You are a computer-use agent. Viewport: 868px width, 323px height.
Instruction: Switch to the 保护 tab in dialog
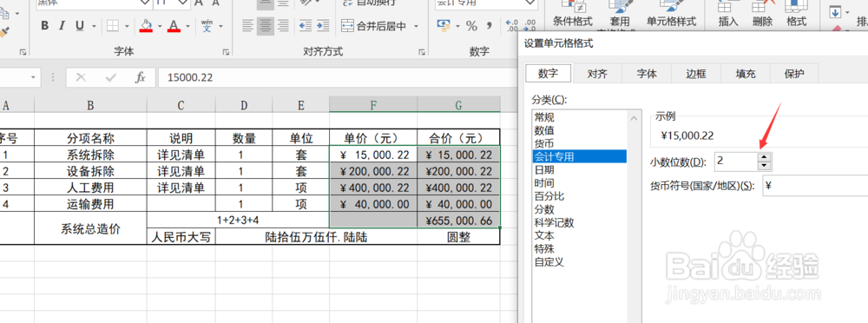coord(794,73)
